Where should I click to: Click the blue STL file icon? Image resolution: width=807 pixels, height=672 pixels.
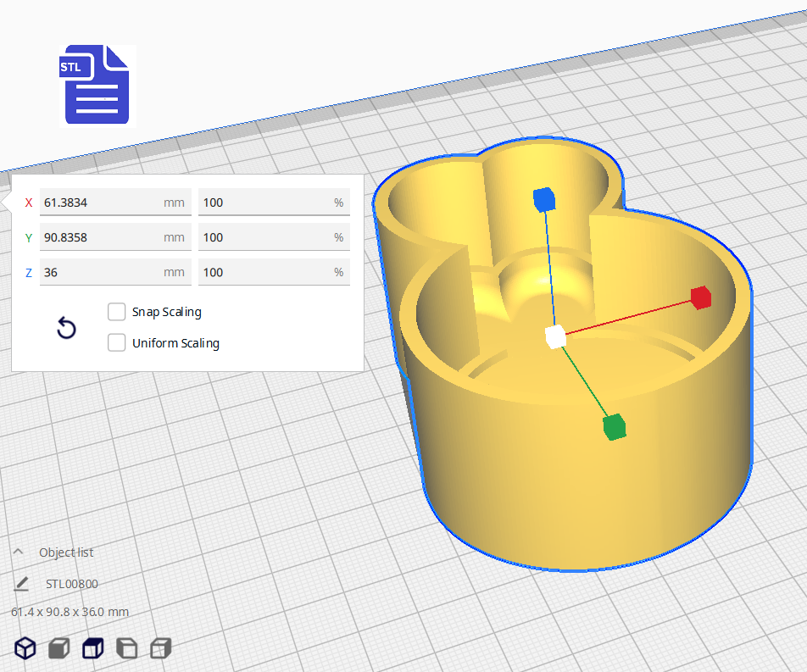tap(97, 86)
